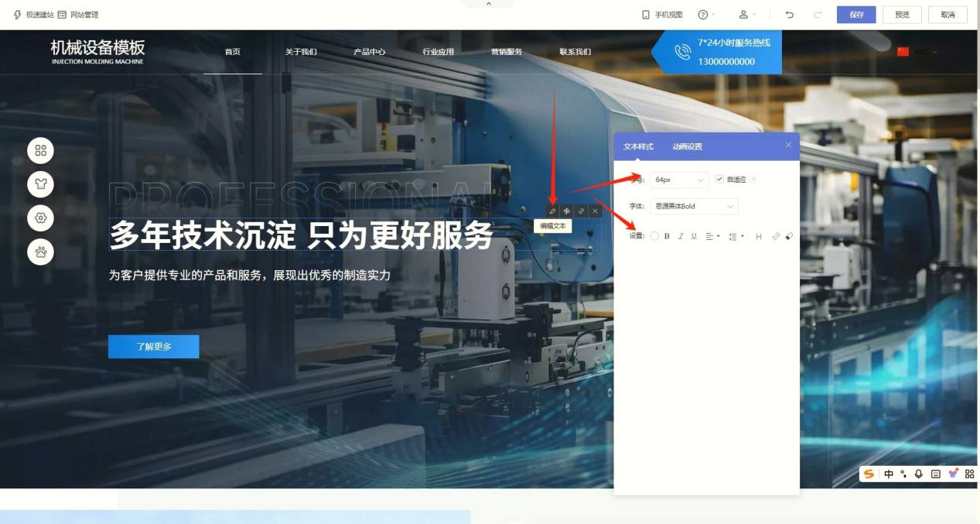
Task: Open the text color circle swatch
Action: point(654,236)
